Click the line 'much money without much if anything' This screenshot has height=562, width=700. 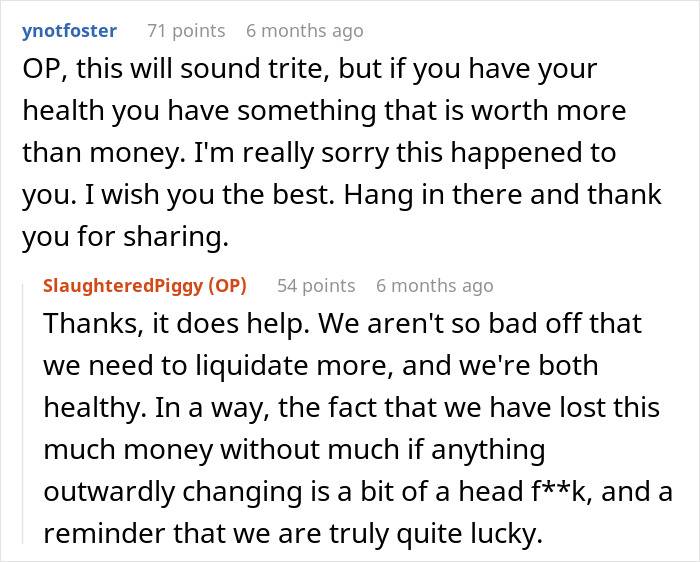293,449
